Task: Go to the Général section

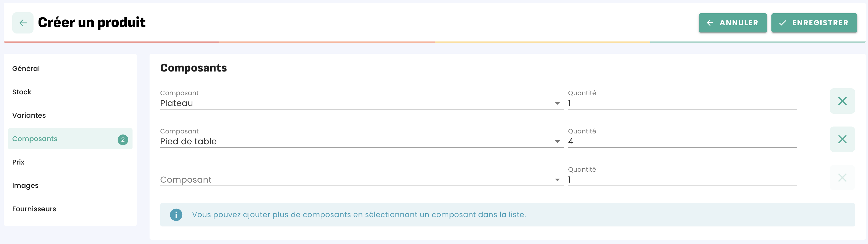Action: (x=26, y=69)
